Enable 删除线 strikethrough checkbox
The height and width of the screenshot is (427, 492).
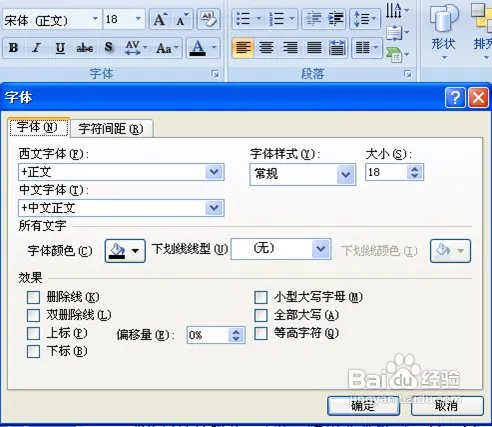[x=33, y=297]
